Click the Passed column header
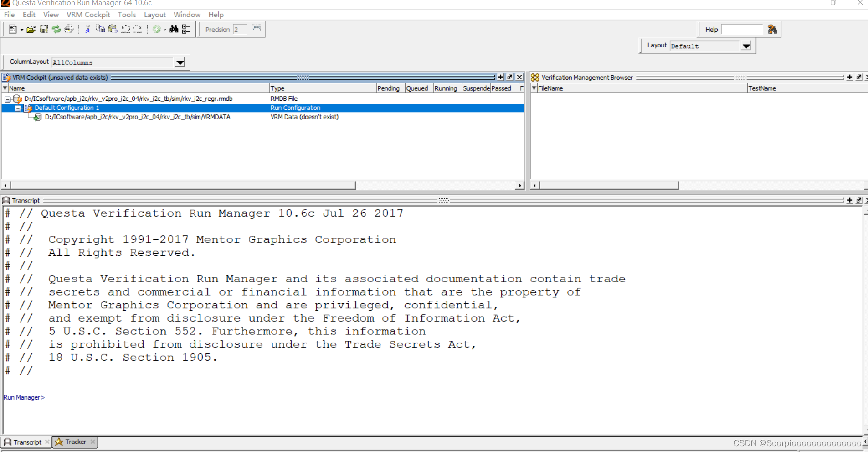868x452 pixels. pyautogui.click(x=504, y=88)
